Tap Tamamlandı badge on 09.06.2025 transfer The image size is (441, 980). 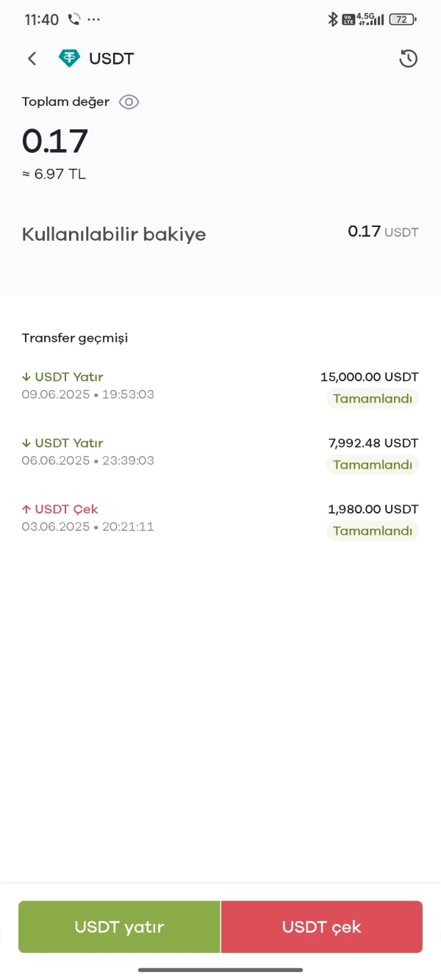tap(373, 399)
